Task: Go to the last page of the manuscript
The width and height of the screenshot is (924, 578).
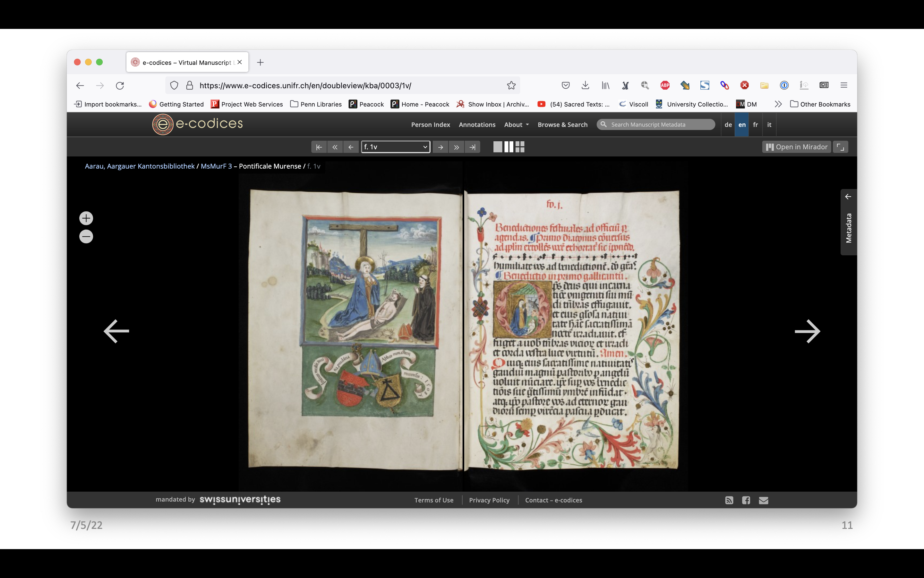Action: pyautogui.click(x=473, y=147)
